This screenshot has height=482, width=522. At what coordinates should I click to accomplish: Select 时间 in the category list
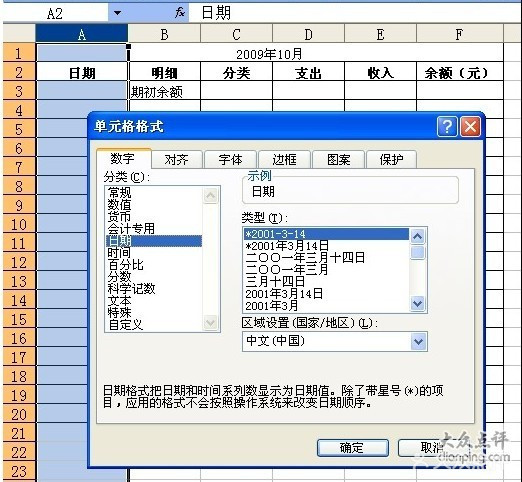pos(154,253)
